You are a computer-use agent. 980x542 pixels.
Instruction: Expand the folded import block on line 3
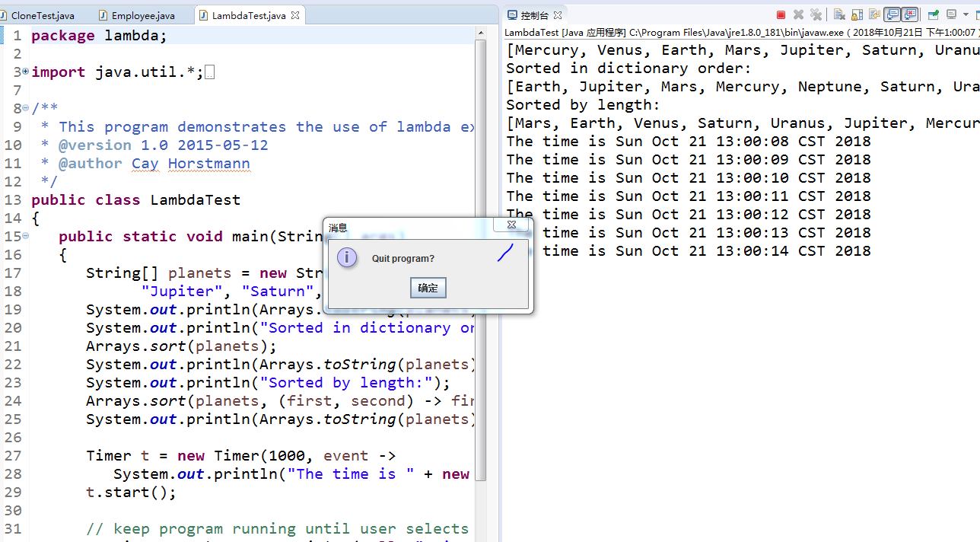(x=26, y=71)
